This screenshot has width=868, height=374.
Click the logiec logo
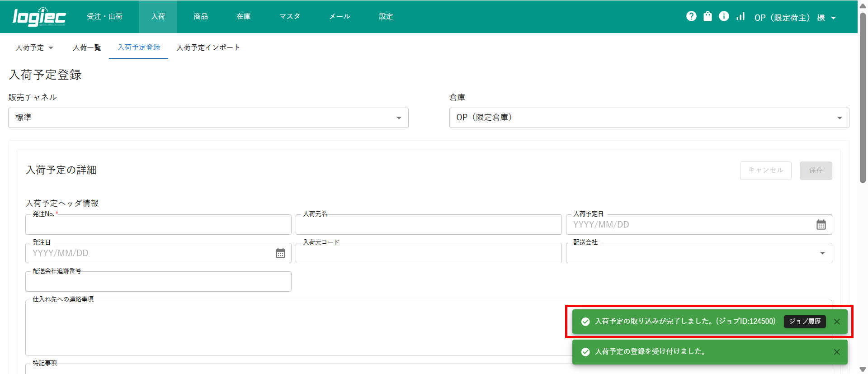point(39,17)
